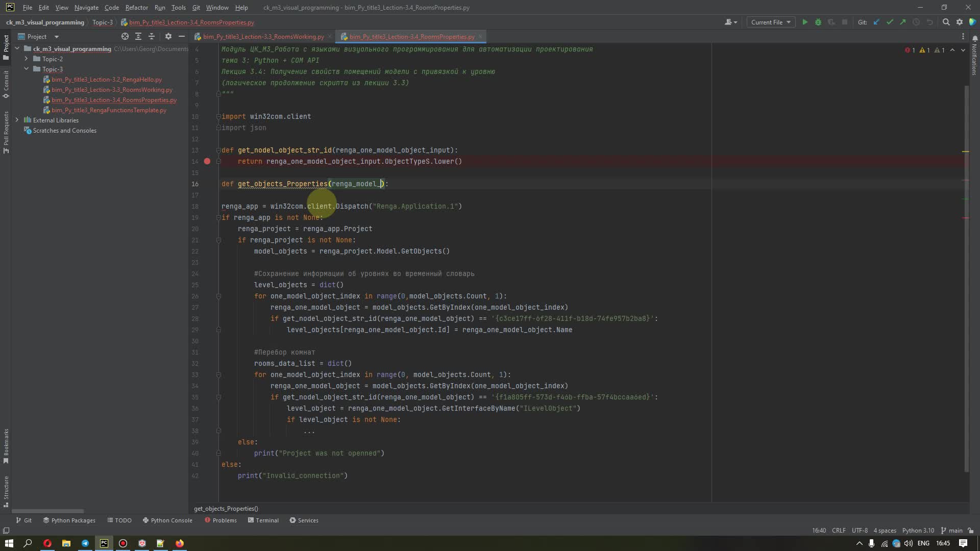Switch to RoomsWorking.py editor tab
Viewport: 980px width, 551px height.
click(263, 36)
